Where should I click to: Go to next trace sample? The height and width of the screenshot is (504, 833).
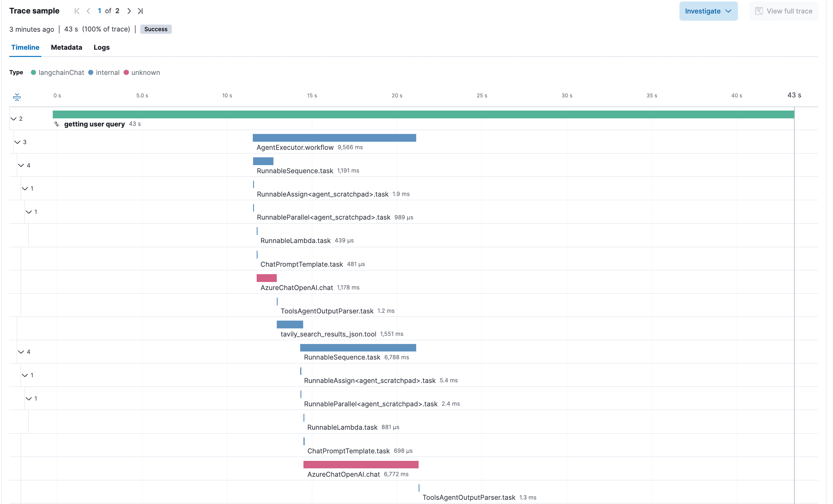click(129, 11)
